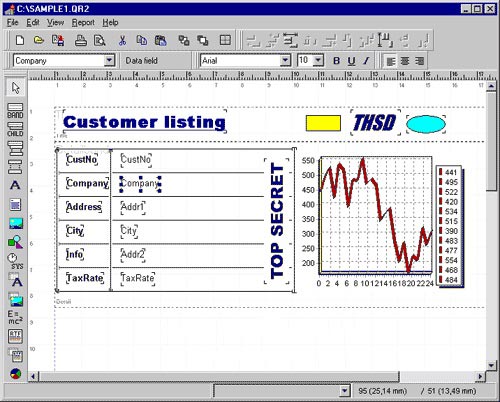This screenshot has width=500, height=402.
Task: Select the Addr2 data field
Action: point(133,255)
